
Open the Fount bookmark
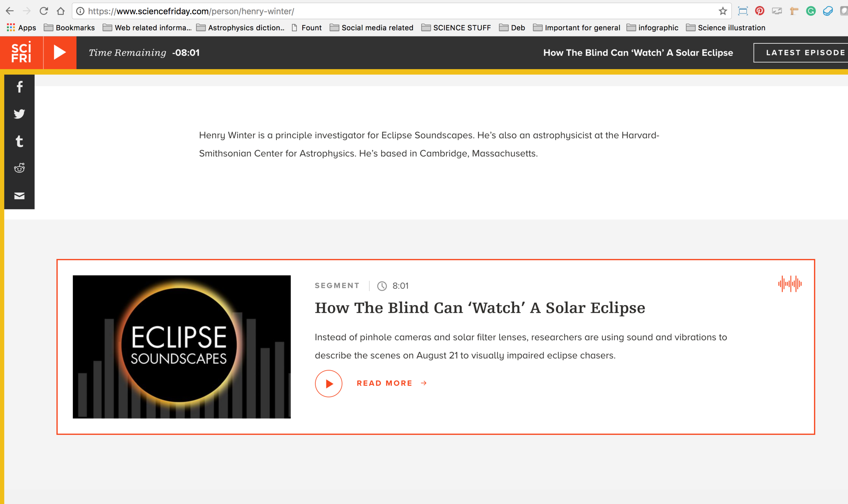tap(307, 28)
